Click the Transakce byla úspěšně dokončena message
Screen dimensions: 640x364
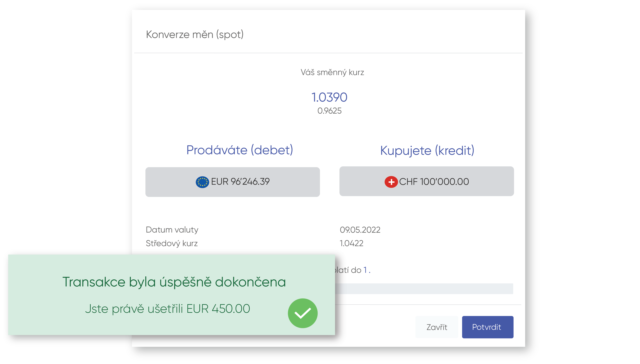click(x=174, y=282)
